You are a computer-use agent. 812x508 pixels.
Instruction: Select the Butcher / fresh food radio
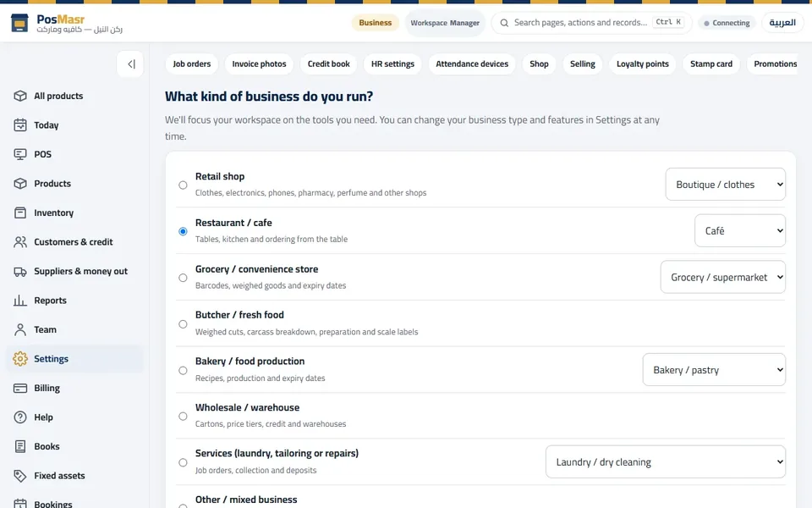click(183, 324)
